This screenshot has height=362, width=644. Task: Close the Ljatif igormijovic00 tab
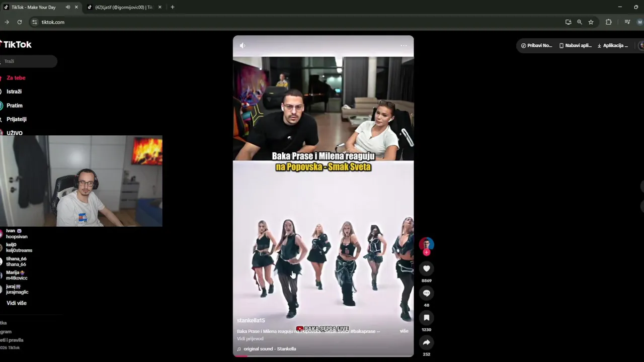pos(160,7)
